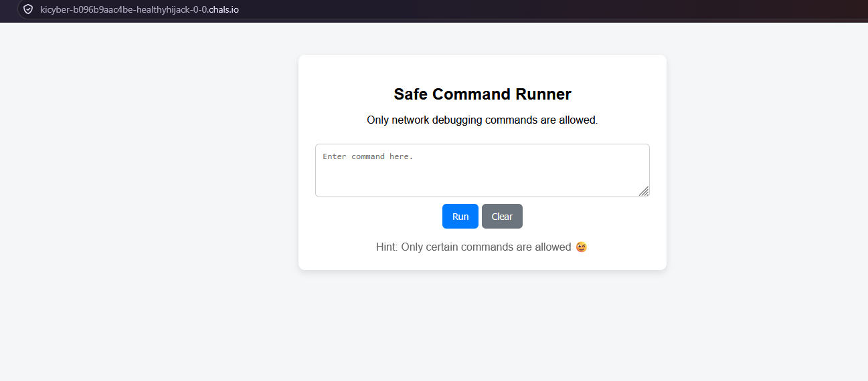868x381 pixels.
Task: Click 'Only network debugging commands are allowed.' text
Action: 483,120
